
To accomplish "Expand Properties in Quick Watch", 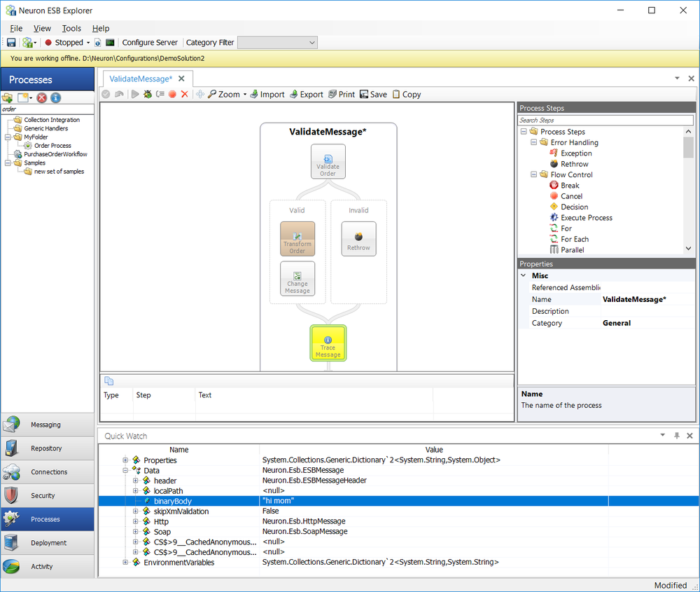I will (125, 460).
